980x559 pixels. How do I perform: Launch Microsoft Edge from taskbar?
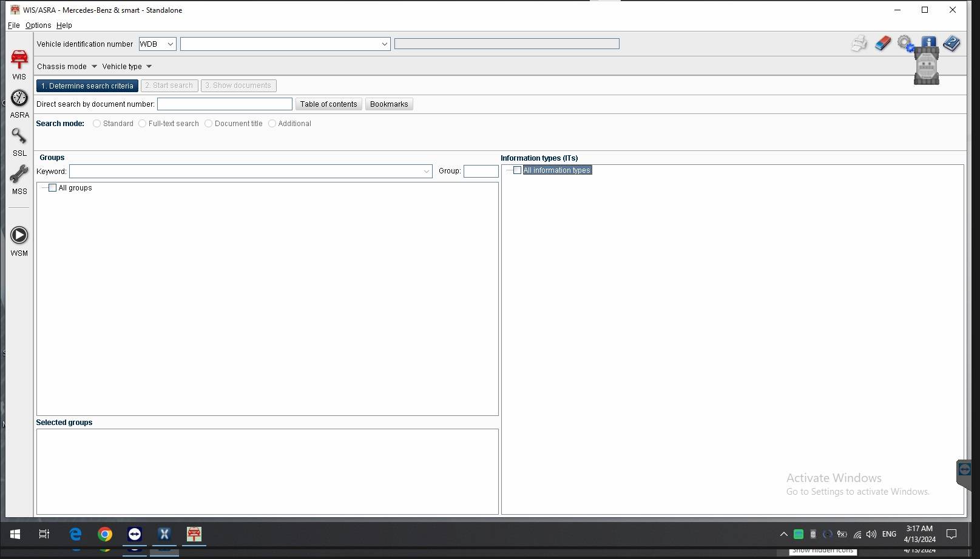pos(75,534)
